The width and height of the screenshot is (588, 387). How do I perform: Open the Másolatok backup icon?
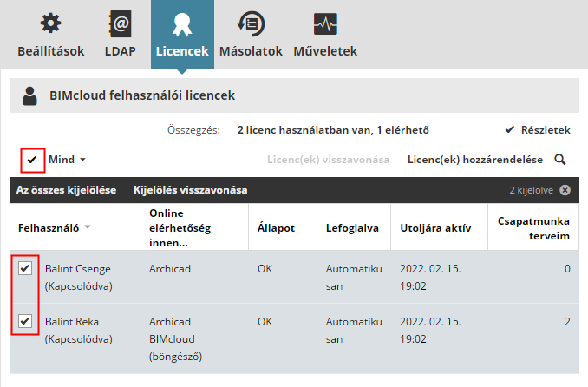click(x=252, y=23)
